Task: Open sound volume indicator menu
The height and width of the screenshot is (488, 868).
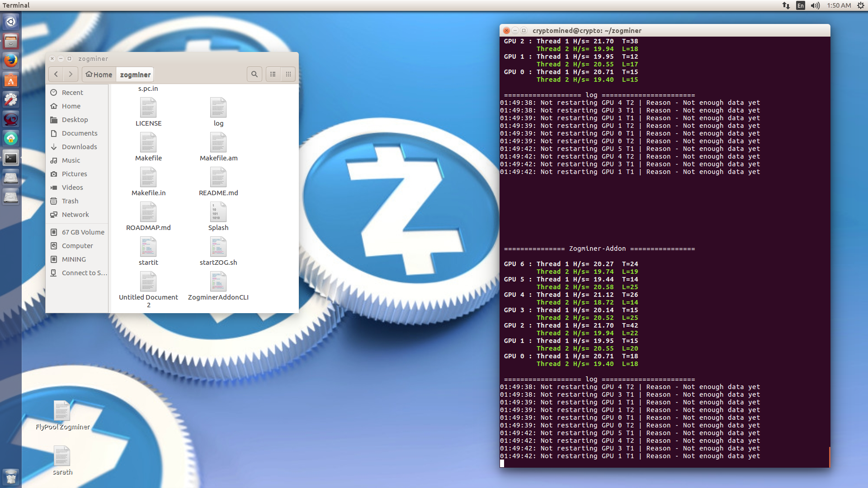Action: [x=815, y=5]
